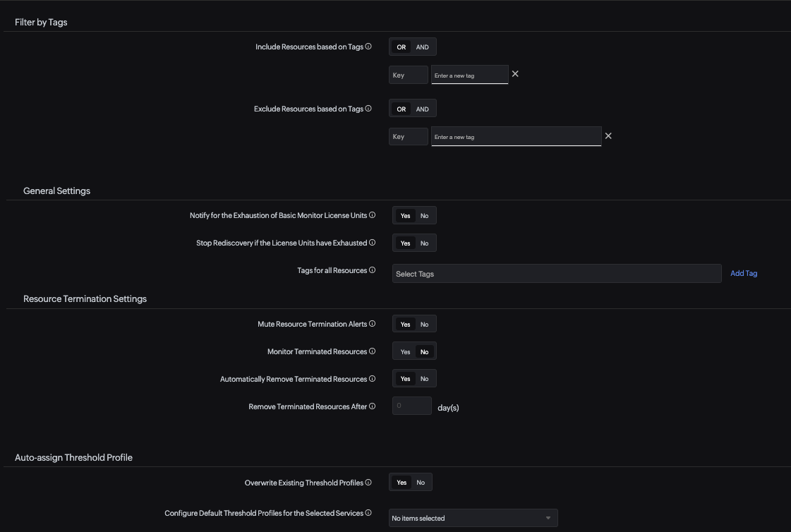Click the info icon beside Mute Resource Termination Alerts

(x=372, y=324)
